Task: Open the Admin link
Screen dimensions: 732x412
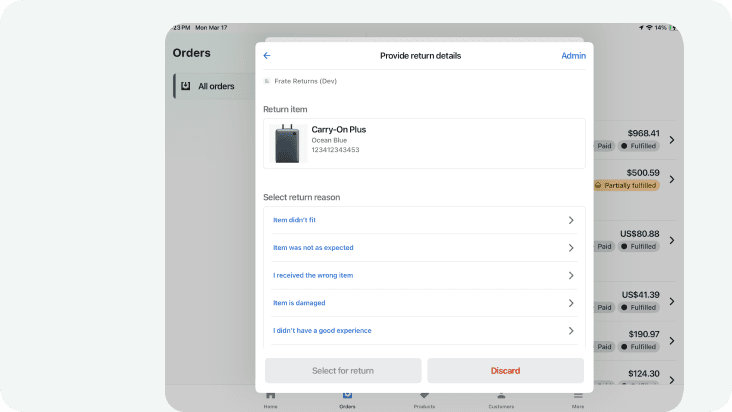Action: click(x=573, y=56)
